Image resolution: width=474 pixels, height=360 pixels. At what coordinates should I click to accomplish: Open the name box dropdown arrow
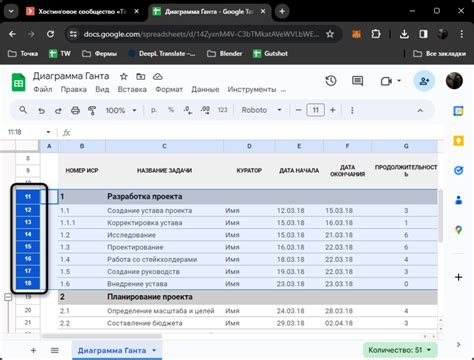pyautogui.click(x=48, y=132)
